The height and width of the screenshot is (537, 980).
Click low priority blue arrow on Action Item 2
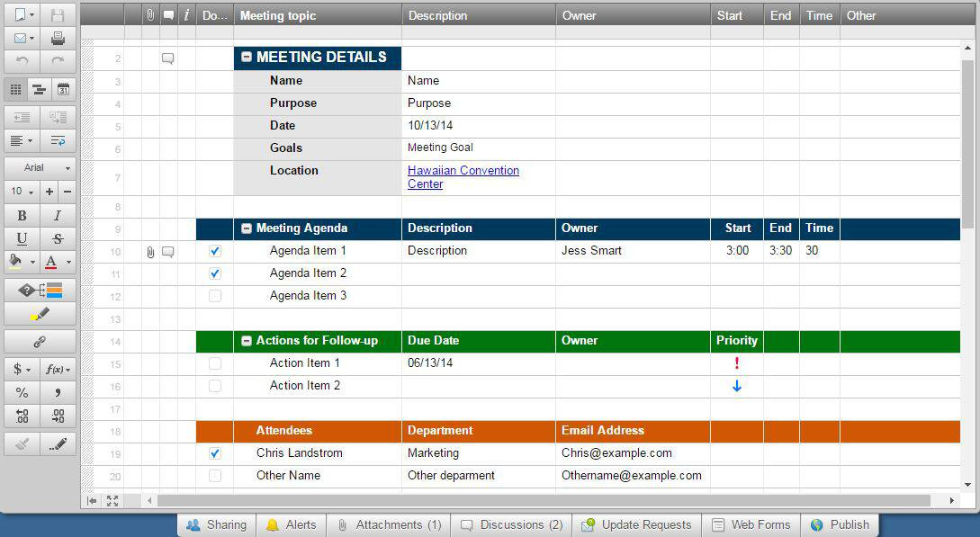pos(737,386)
